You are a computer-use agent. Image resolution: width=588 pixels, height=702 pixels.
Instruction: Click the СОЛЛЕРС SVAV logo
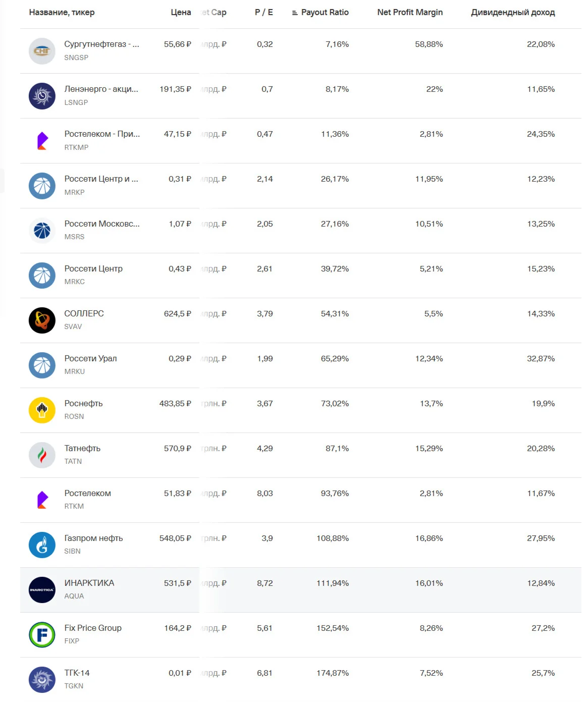42,320
